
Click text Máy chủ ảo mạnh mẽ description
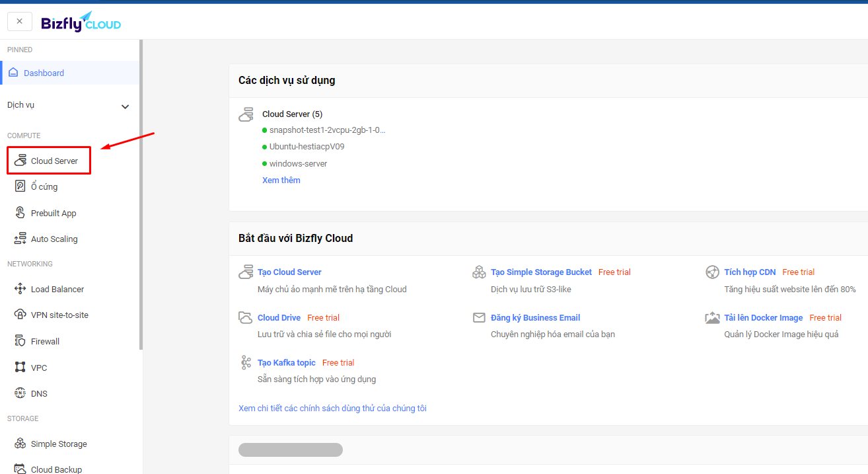(x=332, y=289)
